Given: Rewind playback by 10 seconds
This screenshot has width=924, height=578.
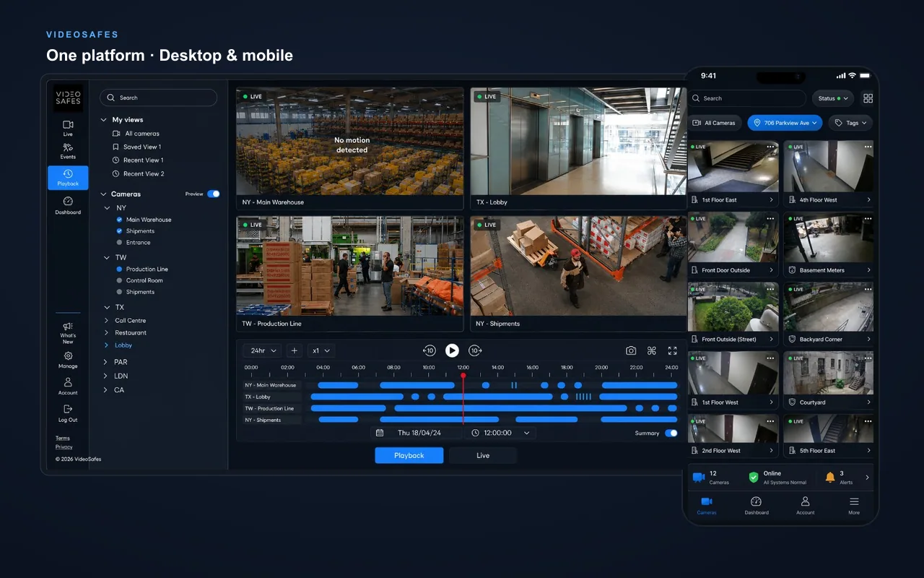Looking at the screenshot, I should tap(429, 350).
